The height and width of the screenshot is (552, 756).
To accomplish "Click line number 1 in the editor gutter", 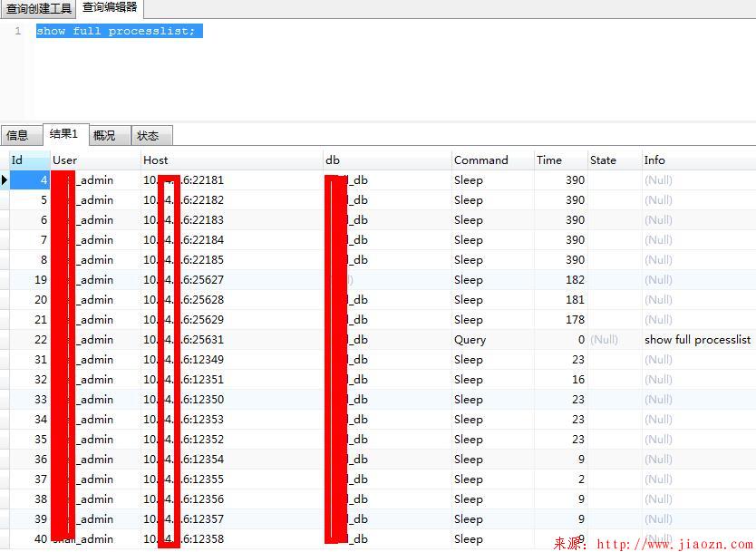I will point(17,30).
